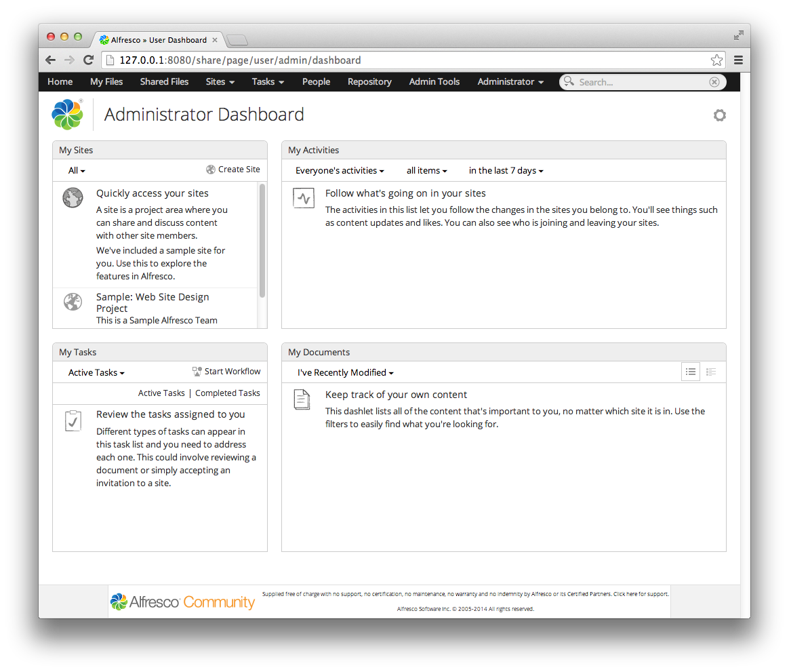This screenshot has height=672, width=789.
Task: Close the User Dashboard browser tab
Action: pos(215,40)
